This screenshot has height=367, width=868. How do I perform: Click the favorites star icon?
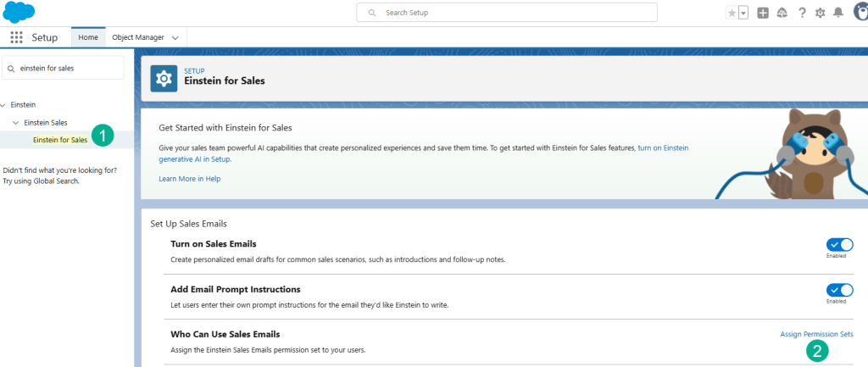pos(732,13)
